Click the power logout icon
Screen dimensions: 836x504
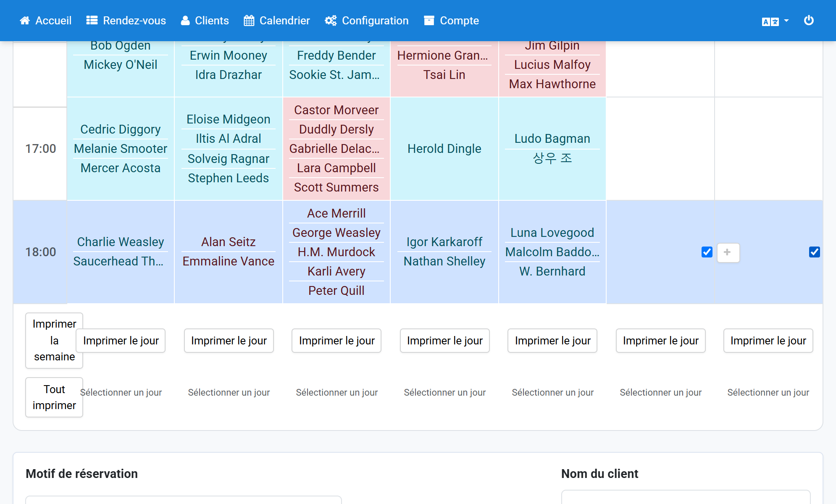[809, 20]
